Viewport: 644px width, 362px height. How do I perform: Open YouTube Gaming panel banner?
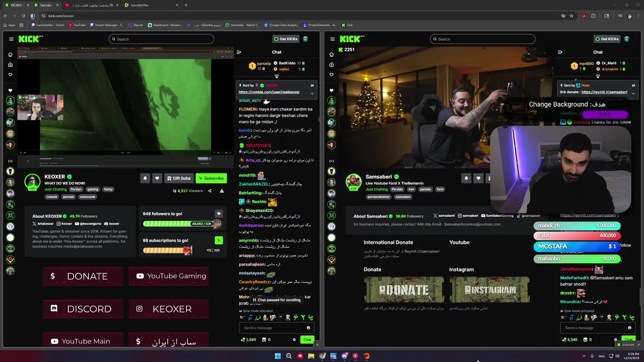(x=169, y=276)
